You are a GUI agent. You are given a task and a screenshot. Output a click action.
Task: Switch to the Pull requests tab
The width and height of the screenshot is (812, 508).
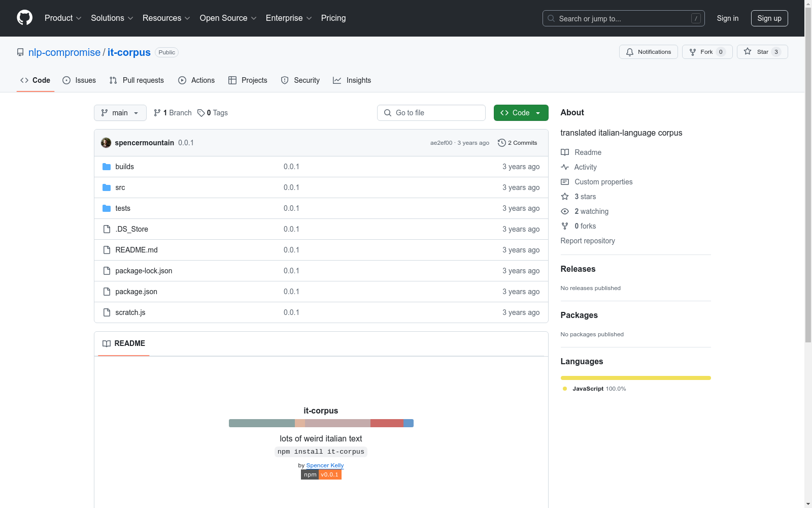[x=137, y=80]
